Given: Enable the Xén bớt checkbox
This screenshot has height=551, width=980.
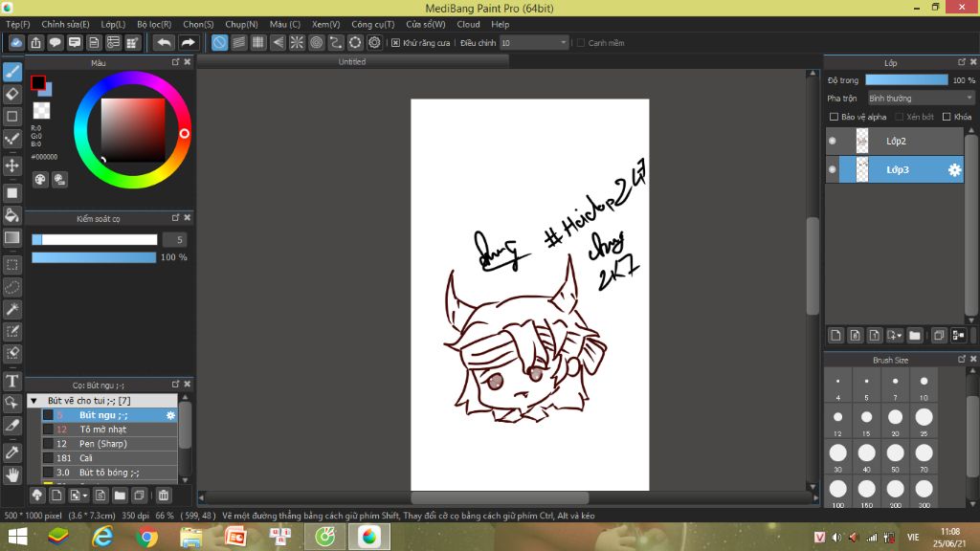Looking at the screenshot, I should pos(899,117).
